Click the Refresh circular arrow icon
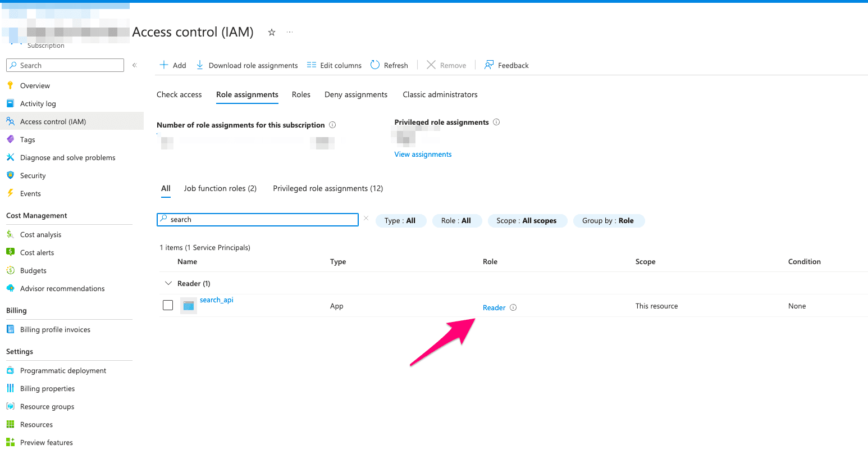Viewport: 868px width, 449px height. 375,65
